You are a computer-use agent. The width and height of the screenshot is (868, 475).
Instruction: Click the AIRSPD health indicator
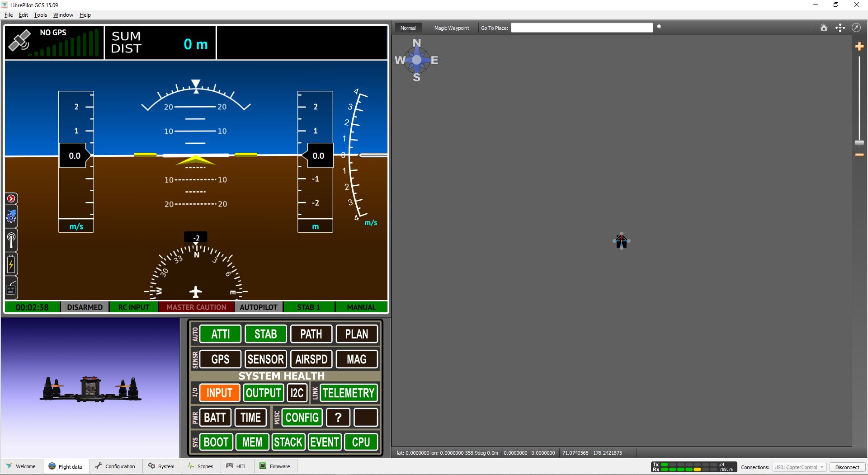(x=311, y=359)
